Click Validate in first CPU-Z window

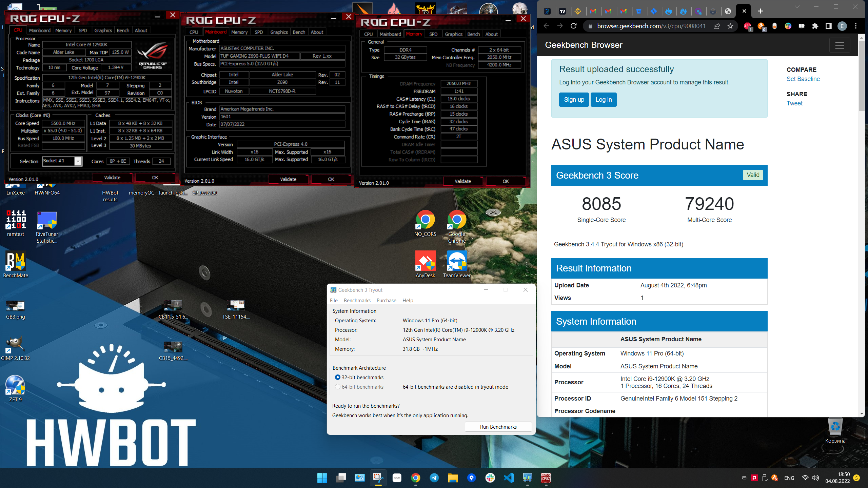coord(112,177)
